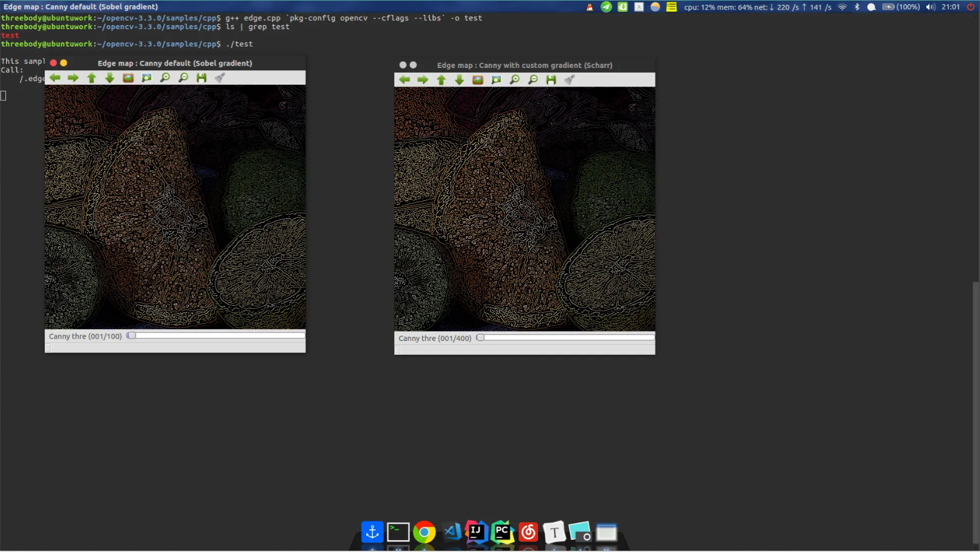
Task: Save the Sobel edge map image
Action: click(201, 78)
